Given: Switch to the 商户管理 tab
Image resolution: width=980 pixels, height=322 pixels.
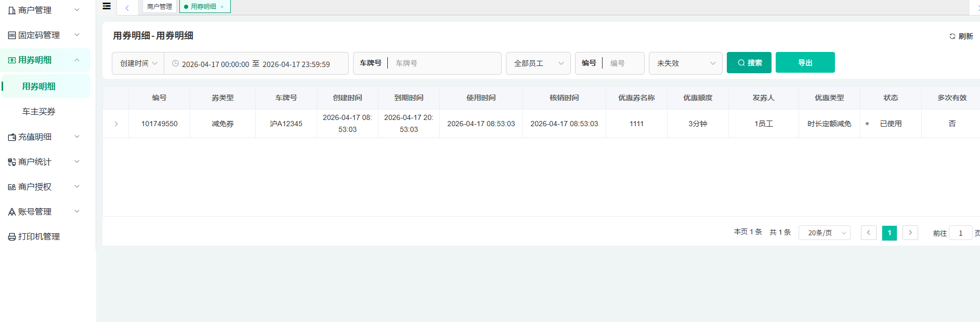Looking at the screenshot, I should pyautogui.click(x=160, y=7).
